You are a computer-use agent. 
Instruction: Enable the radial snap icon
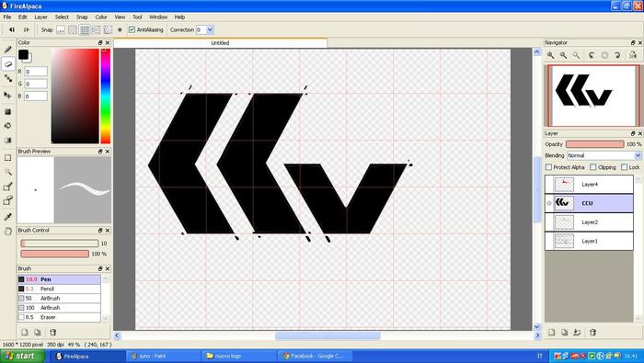tap(108, 30)
